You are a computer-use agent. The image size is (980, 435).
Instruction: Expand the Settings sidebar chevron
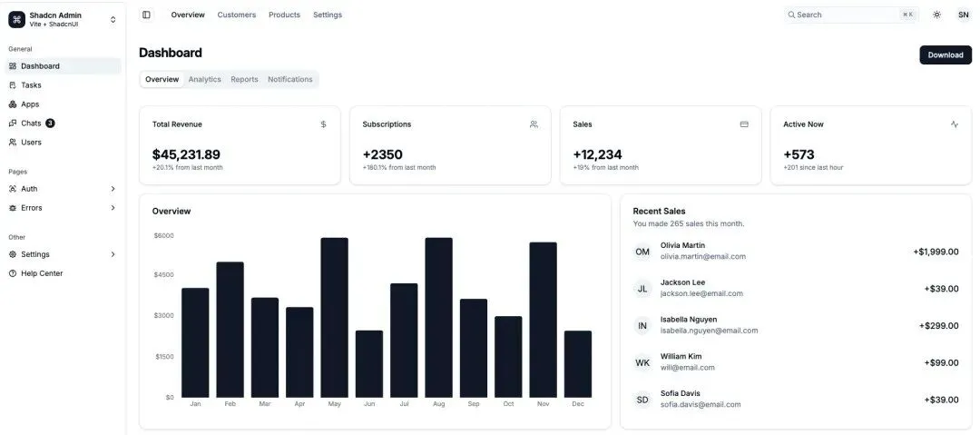pyautogui.click(x=113, y=254)
